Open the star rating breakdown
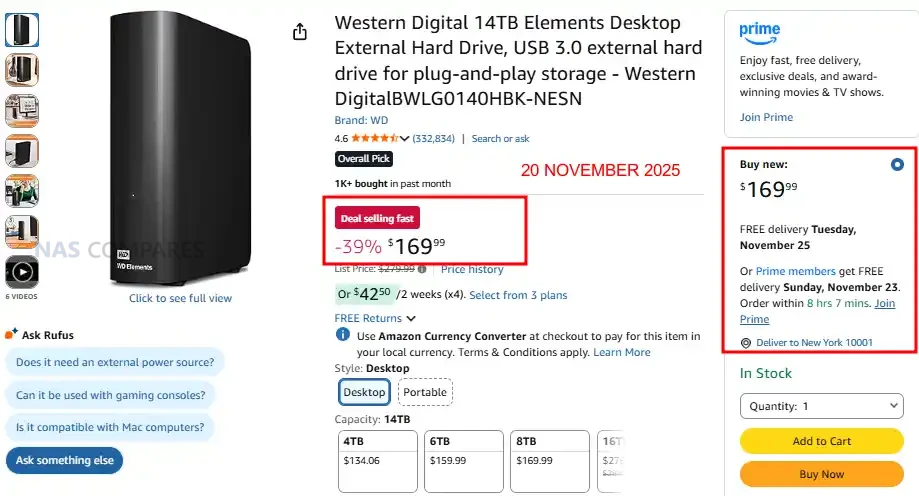The image size is (919, 496). (376, 138)
